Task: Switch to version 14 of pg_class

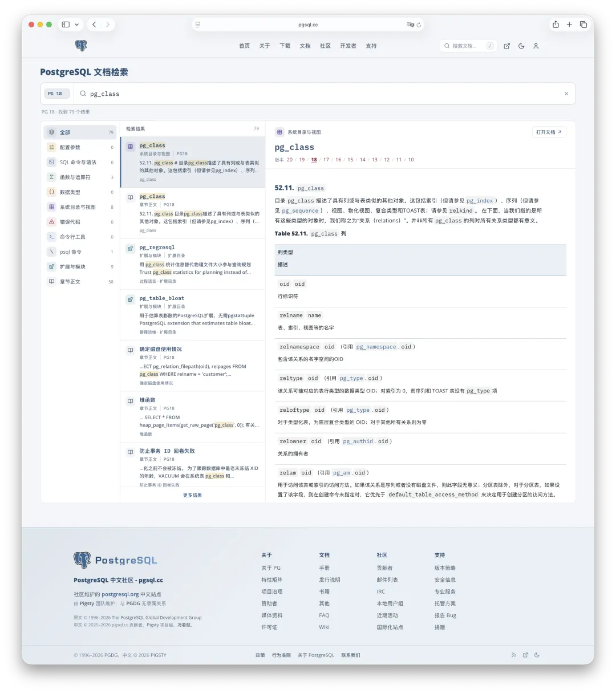Action: click(362, 160)
